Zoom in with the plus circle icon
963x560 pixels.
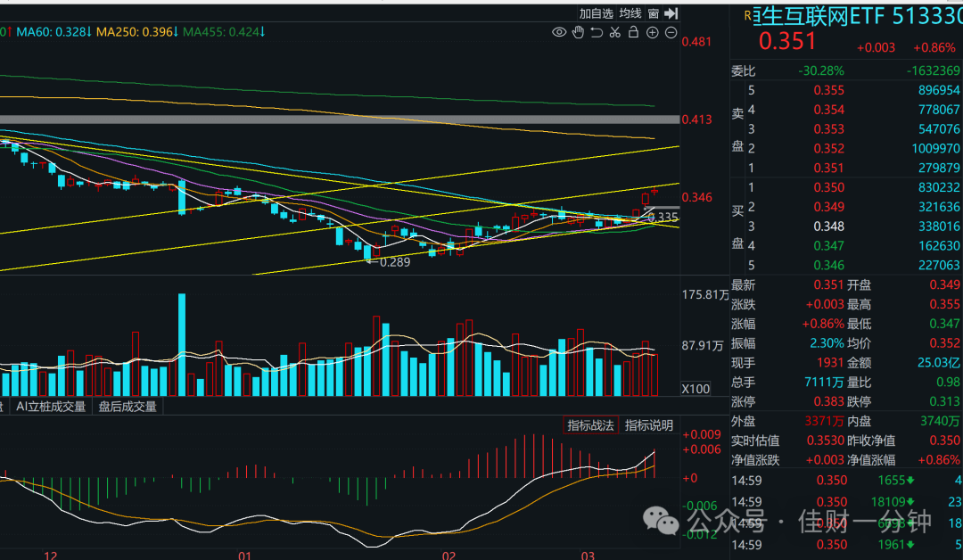coord(652,32)
